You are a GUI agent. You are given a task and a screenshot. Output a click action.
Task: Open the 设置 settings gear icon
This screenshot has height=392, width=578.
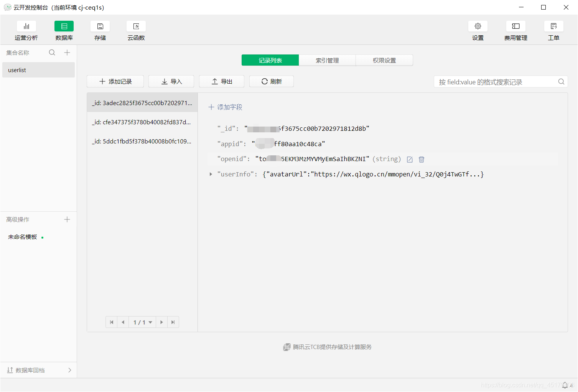478,26
